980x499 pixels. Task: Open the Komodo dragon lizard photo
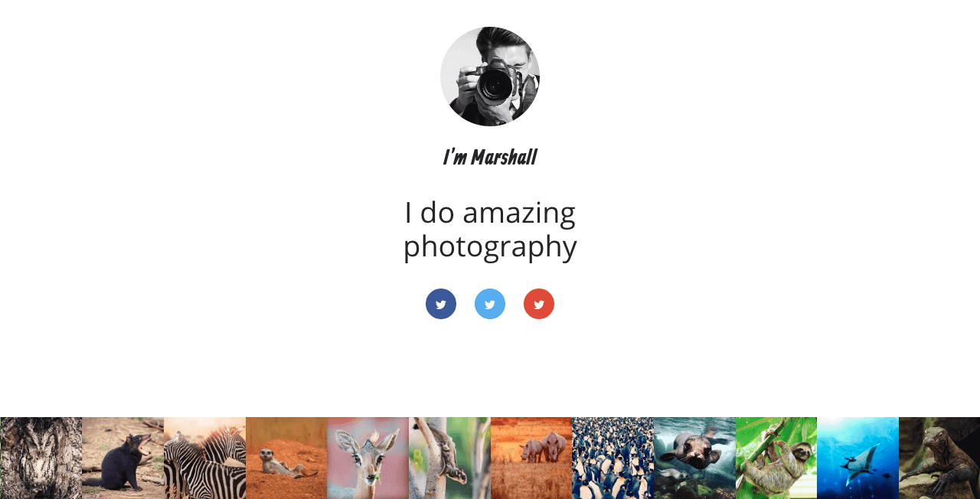[x=939, y=458]
